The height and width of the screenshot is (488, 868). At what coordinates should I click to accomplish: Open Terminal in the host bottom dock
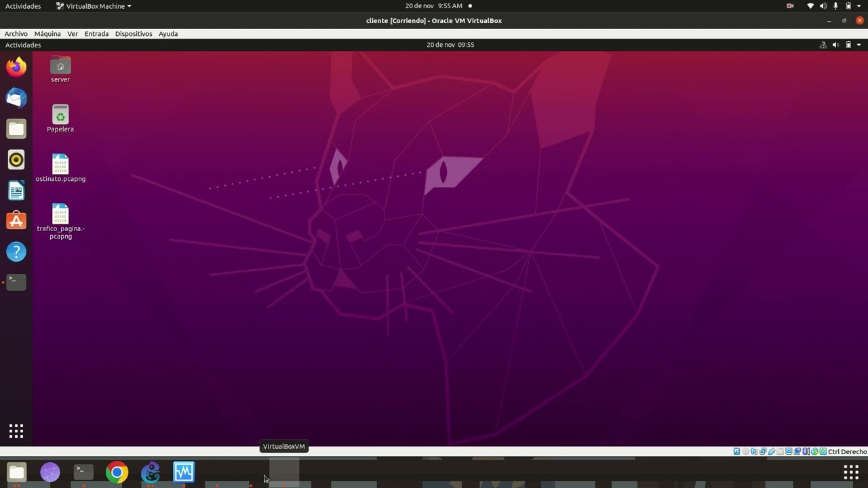[83, 472]
